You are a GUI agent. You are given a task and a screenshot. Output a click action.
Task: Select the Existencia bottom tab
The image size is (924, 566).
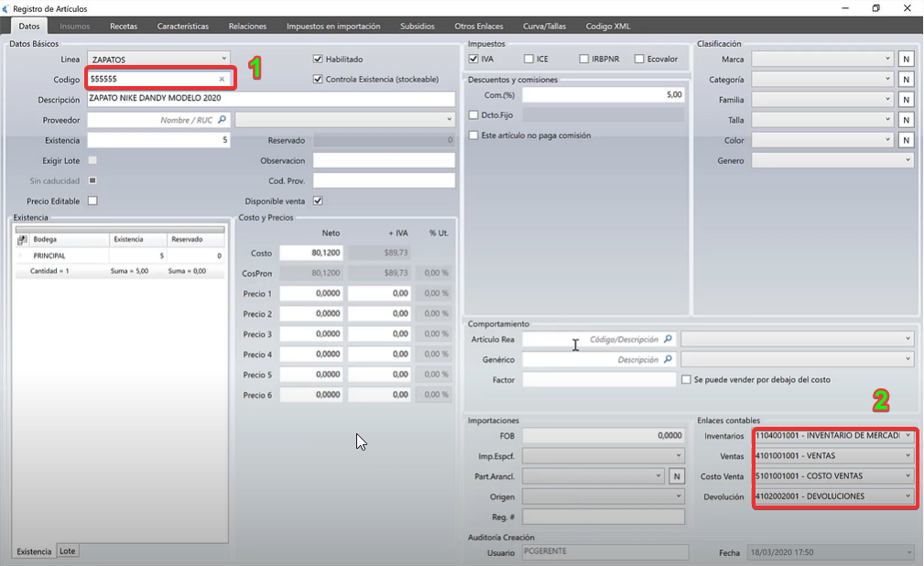point(34,551)
